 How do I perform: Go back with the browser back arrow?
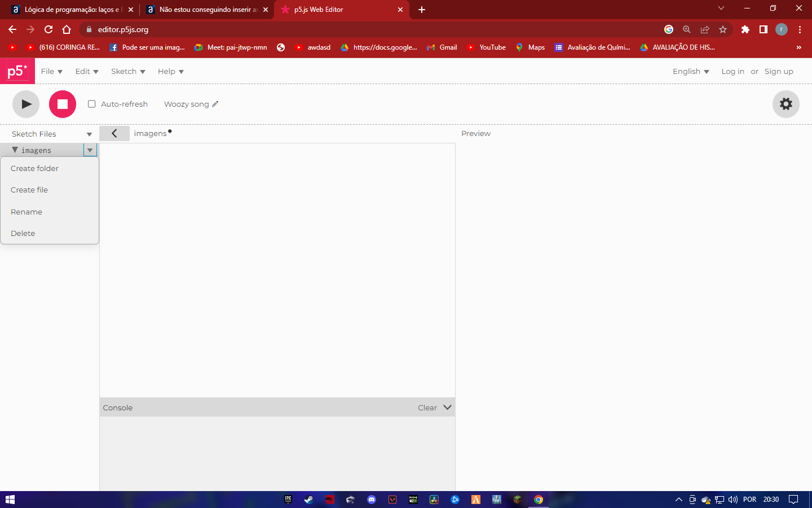12,29
